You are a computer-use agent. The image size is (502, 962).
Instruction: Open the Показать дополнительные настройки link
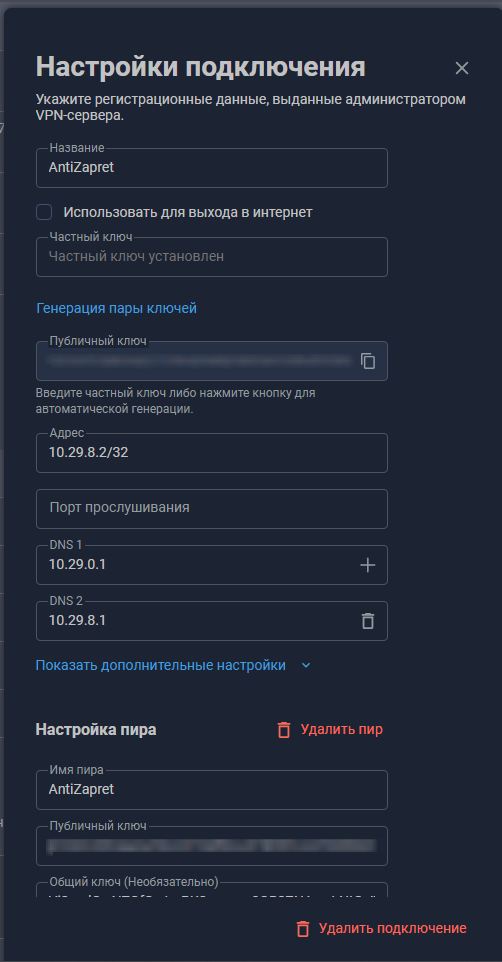click(161, 666)
